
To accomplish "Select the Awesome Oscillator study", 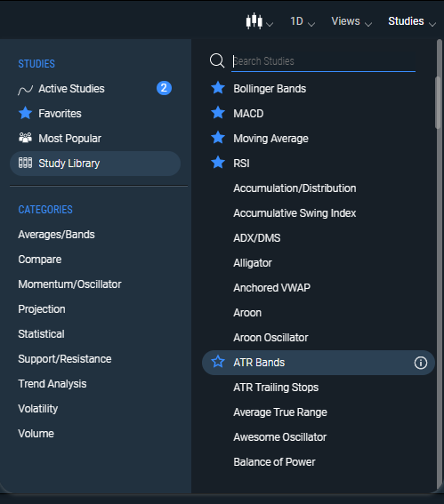I will pos(280,437).
